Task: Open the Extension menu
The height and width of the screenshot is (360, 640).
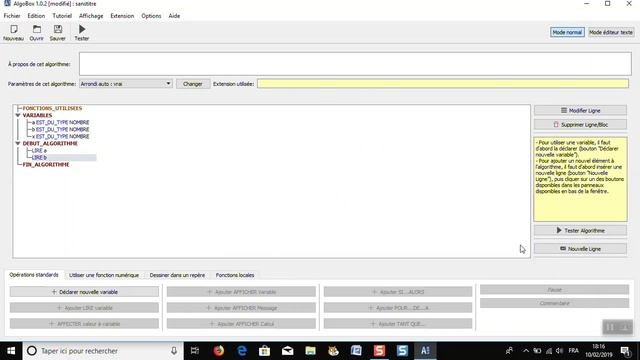Action: click(x=122, y=16)
